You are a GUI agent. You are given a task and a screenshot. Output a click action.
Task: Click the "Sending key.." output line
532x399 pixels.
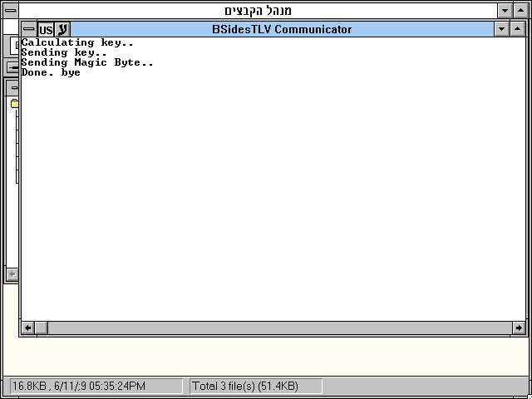click(x=64, y=52)
